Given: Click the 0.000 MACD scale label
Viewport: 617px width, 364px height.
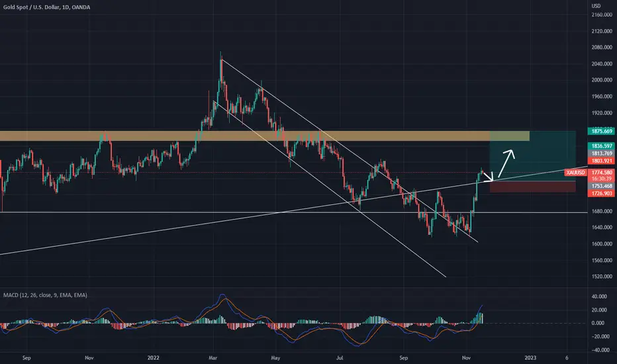Looking at the screenshot, I should pos(598,323).
